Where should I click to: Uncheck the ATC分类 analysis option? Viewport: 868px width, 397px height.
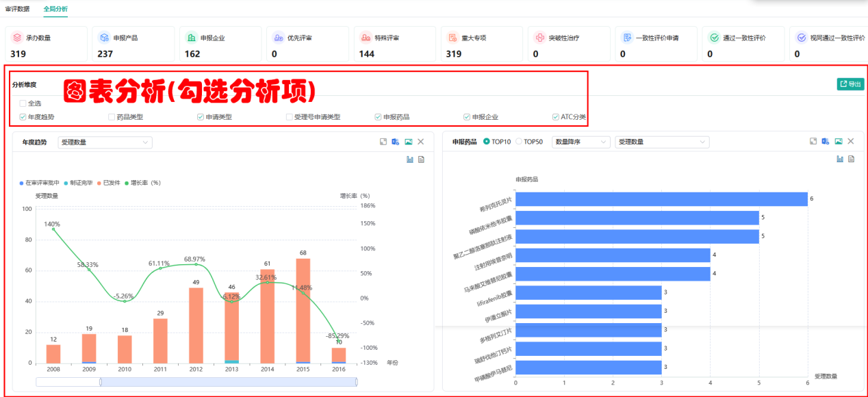tap(556, 117)
